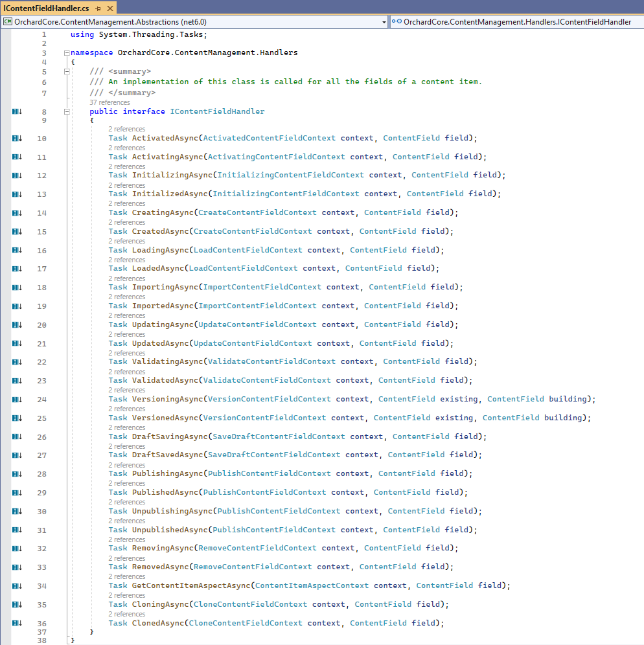Click the implementation glyph beside CloningAsync
The height and width of the screenshot is (645, 644).
click(17, 604)
